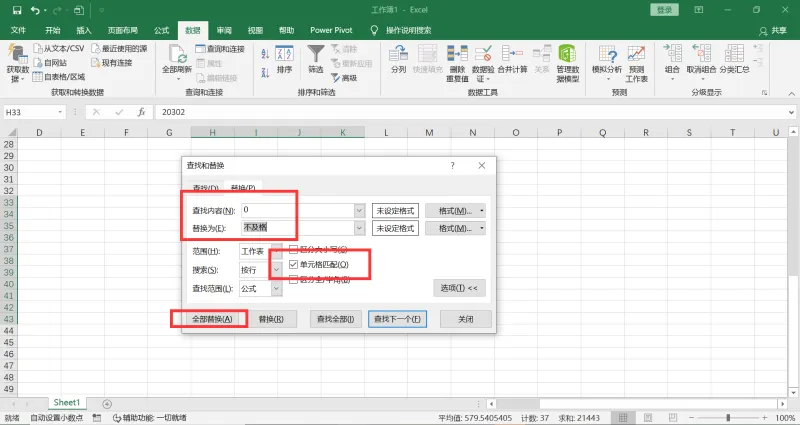The width and height of the screenshot is (800, 425).
Task: Select 自表格/区域 data source
Action: [x=59, y=77]
